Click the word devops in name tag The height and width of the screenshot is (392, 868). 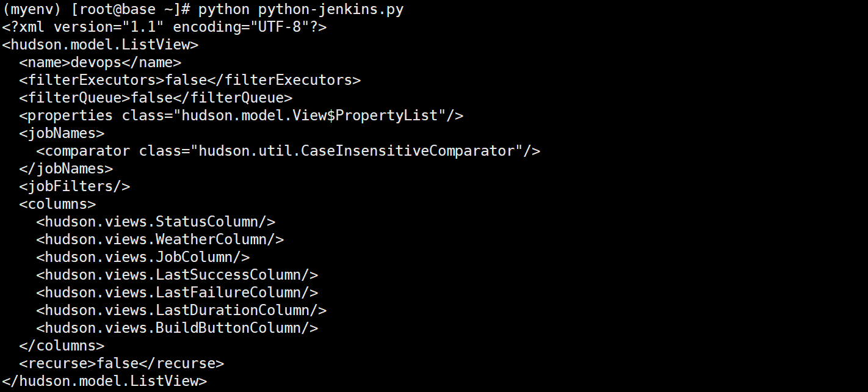(96, 63)
